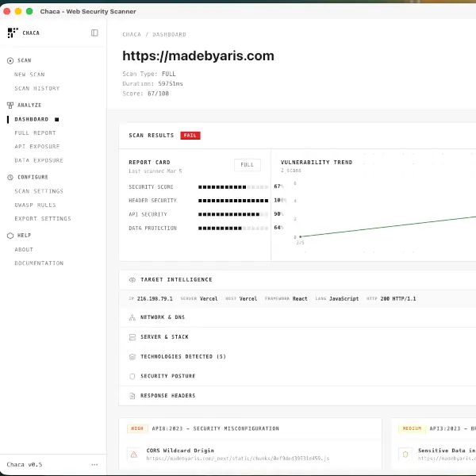Expand the Server & Stack section

click(x=164, y=337)
